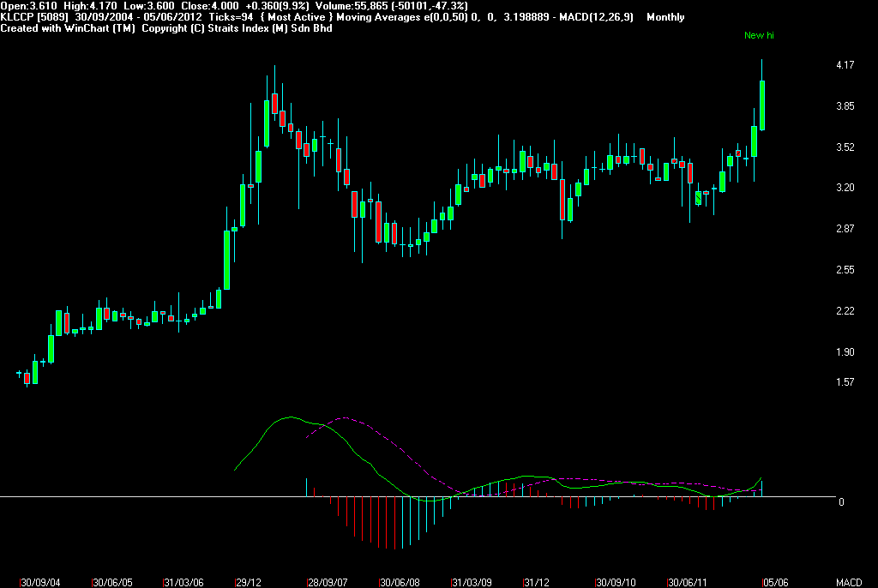Select the 30/06/08 date marker
The image size is (878, 588).
400,583
